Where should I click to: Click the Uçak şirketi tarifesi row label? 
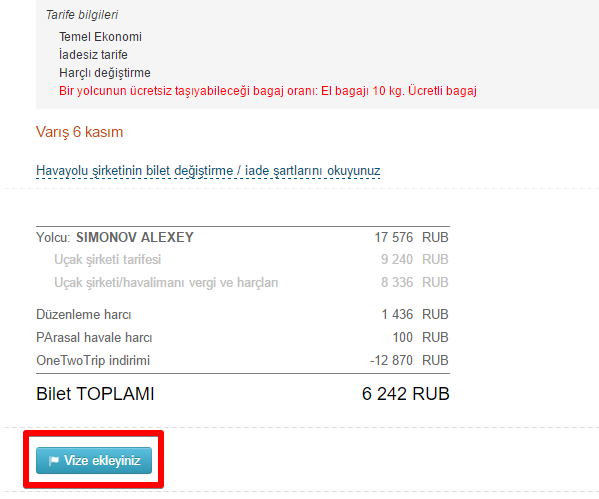[108, 259]
